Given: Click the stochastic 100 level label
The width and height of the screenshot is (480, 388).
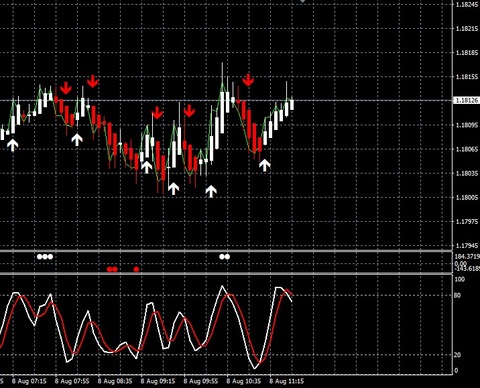Looking at the screenshot, I should pos(460,279).
